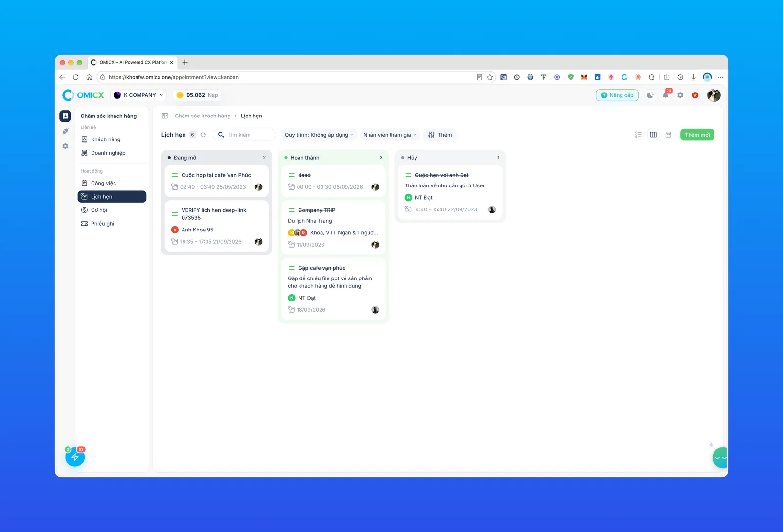Viewport: 783px width, 532px height.
Task: Open the gear settings icon in left rail
Action: pyautogui.click(x=65, y=146)
